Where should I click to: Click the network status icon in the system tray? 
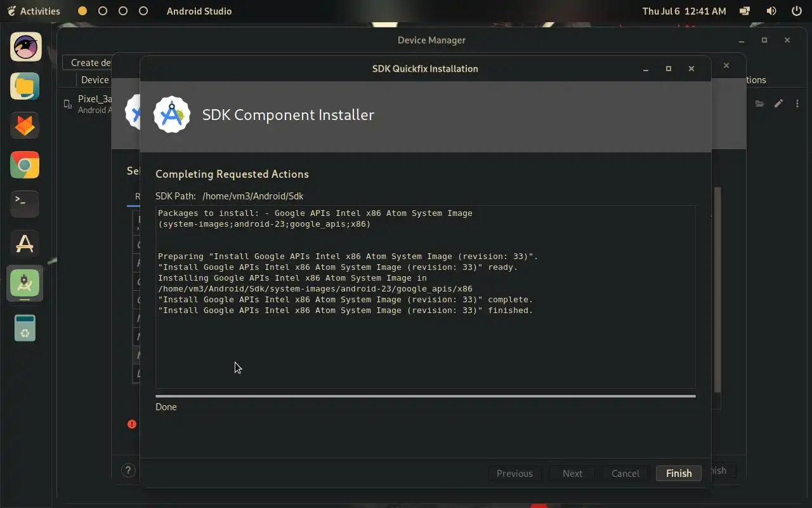tap(745, 11)
